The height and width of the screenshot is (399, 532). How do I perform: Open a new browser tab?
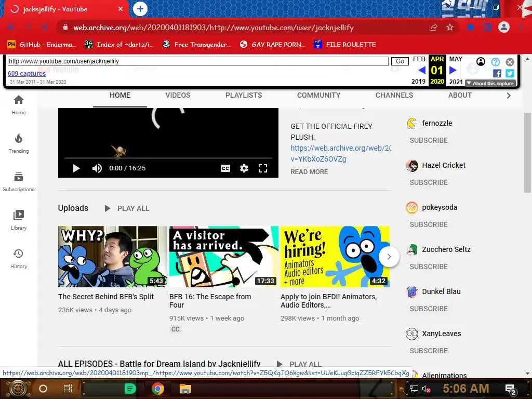[140, 9]
